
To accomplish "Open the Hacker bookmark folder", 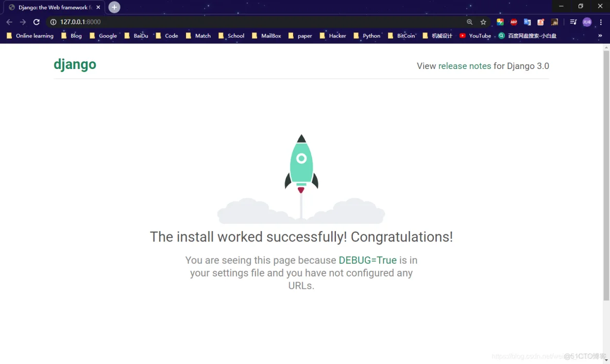I will coord(333,36).
